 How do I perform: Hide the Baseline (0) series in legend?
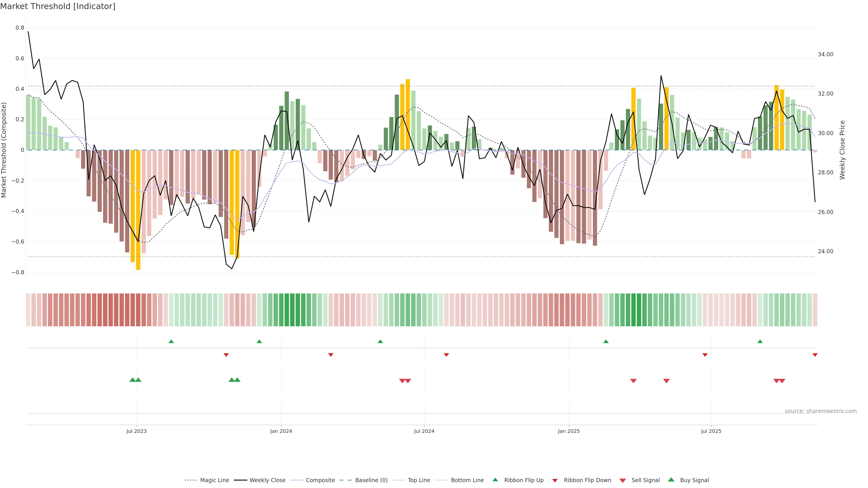(x=371, y=480)
